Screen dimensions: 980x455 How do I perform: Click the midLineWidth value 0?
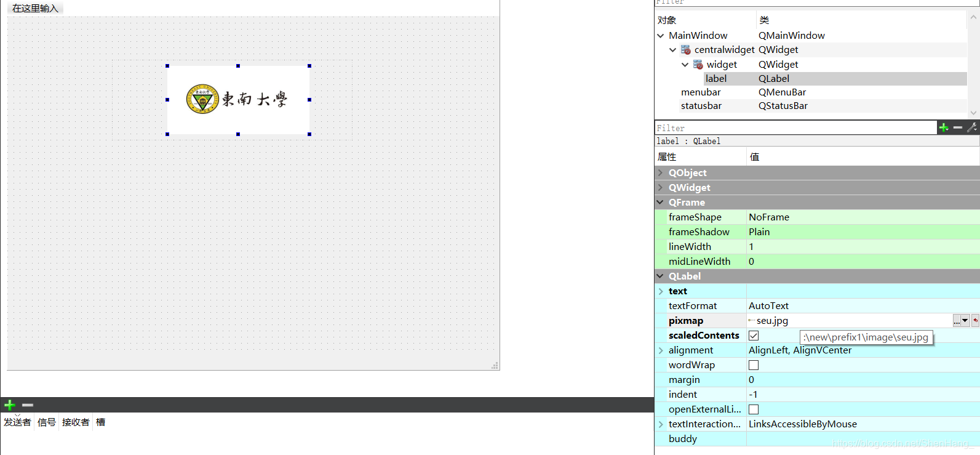(751, 262)
